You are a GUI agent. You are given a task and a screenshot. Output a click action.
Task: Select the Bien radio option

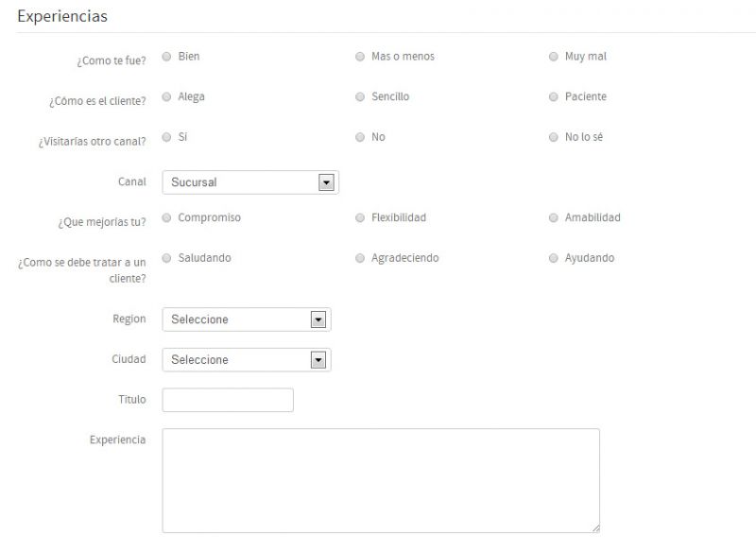tap(166, 57)
